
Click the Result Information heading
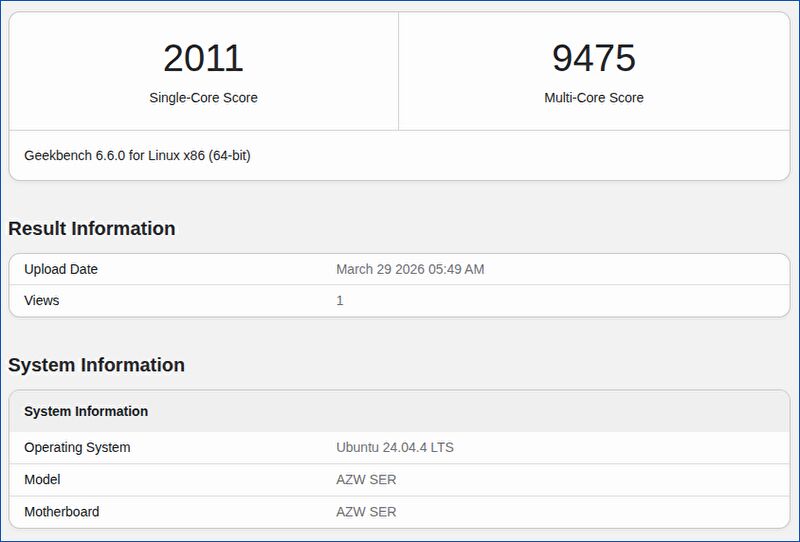coord(92,229)
